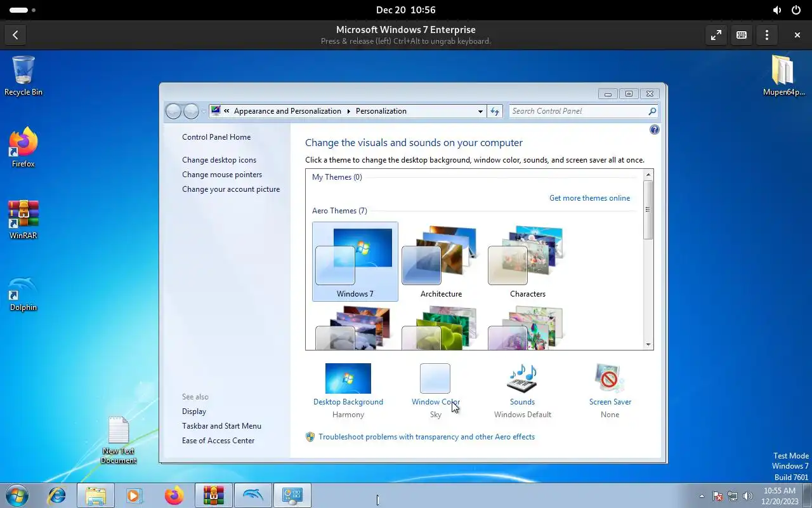
Task: Expand the arrow after Appearance and Personalization
Action: (x=348, y=111)
